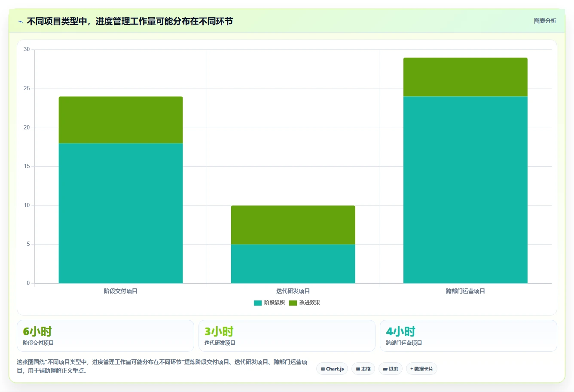
Task: Click the y-axis value 20
Action: 27,128
